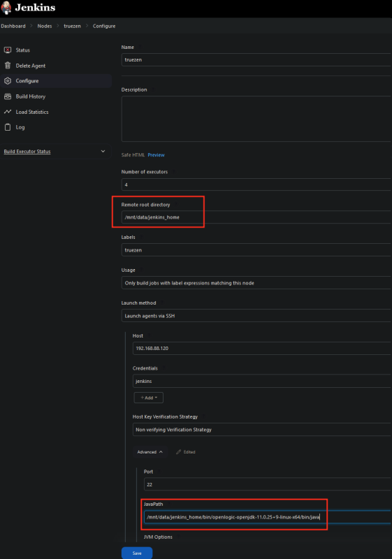Open help for JVM Options
The width and height of the screenshot is (392, 559).
coord(178,537)
